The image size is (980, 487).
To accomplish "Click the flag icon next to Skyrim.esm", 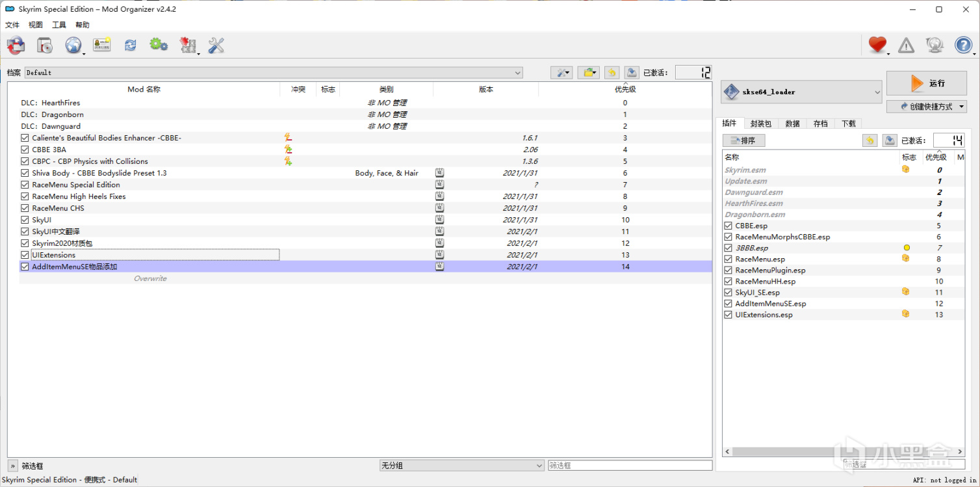I will (905, 170).
